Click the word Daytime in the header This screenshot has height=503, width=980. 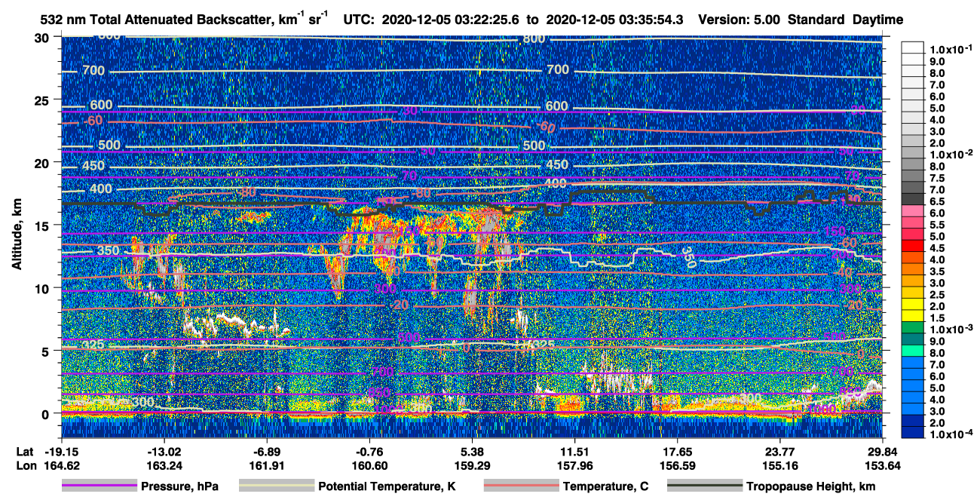pos(878,20)
